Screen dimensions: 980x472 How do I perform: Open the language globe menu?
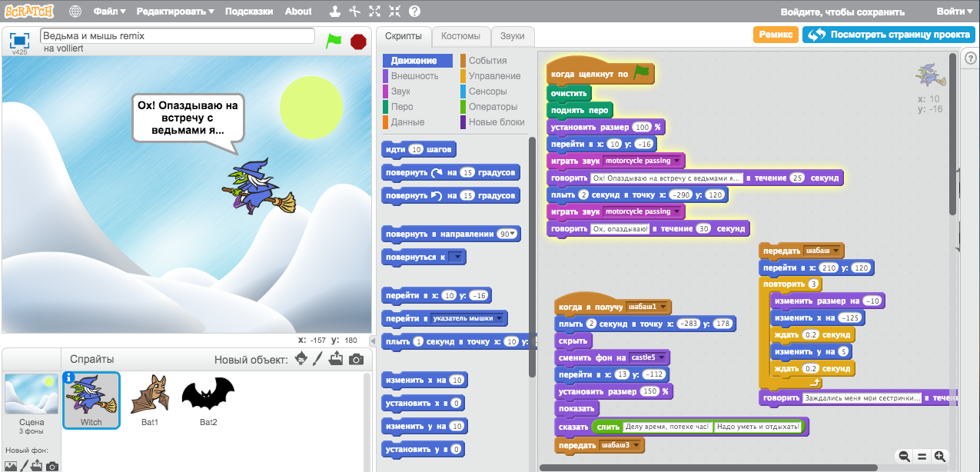pyautogui.click(x=75, y=12)
